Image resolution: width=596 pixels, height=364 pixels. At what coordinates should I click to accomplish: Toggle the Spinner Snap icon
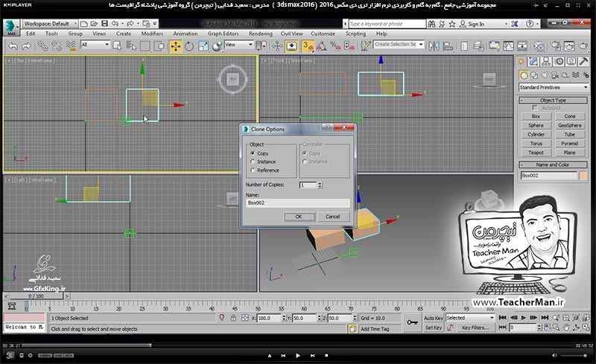[x=349, y=46]
